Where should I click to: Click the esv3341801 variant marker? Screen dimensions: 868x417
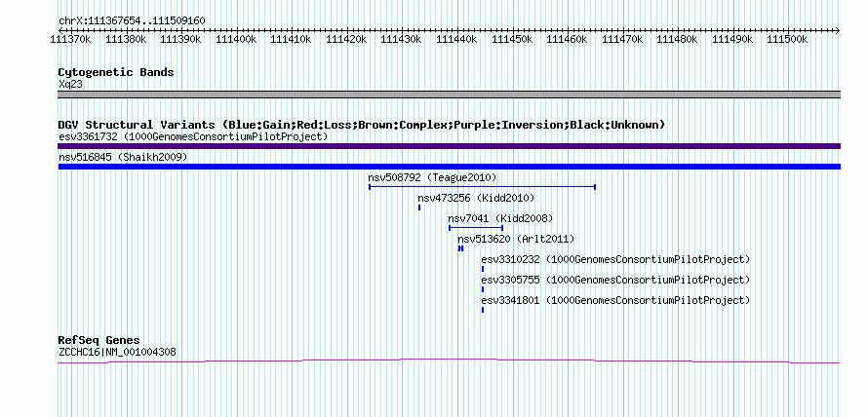[483, 310]
